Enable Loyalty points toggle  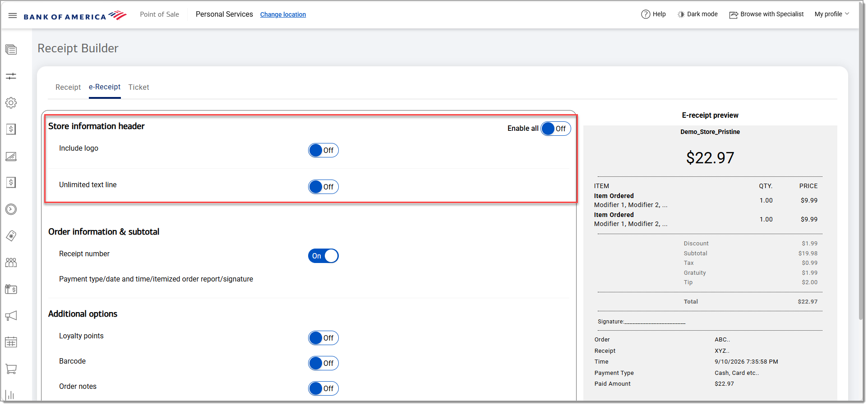coord(323,338)
